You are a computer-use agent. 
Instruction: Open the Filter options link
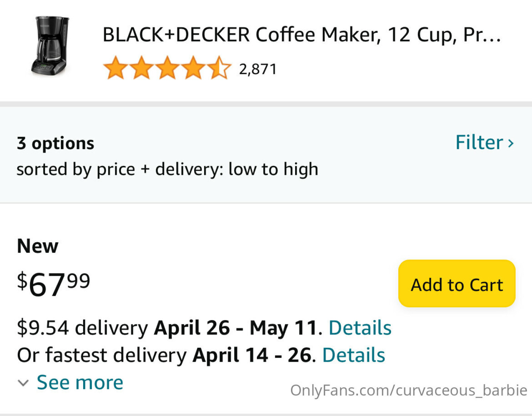tap(479, 143)
